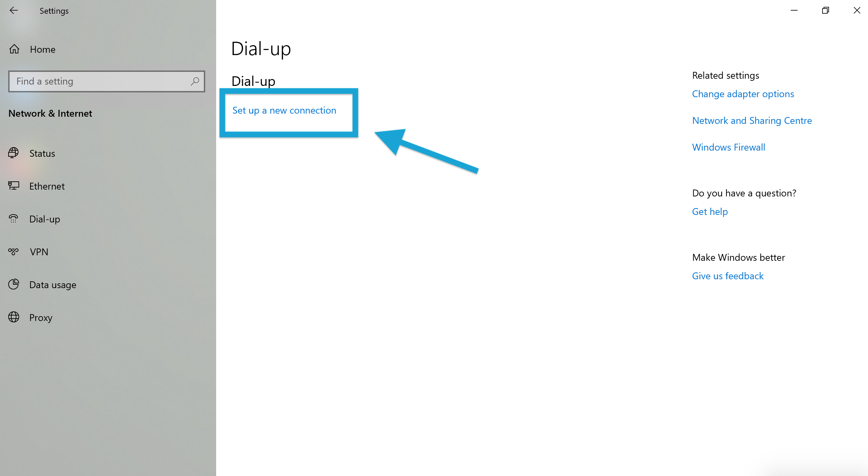
Task: Click Find a setting search field
Action: tap(107, 81)
